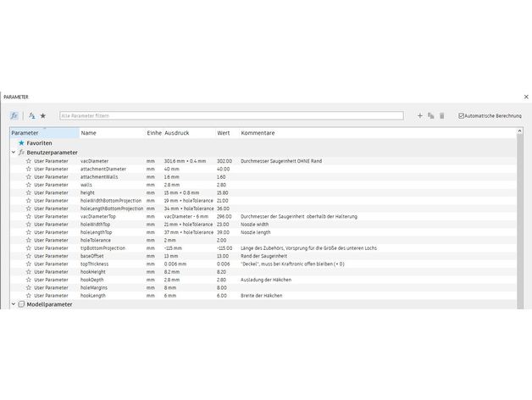Screen dimensions: 532x400
Task: Click the Ausdruck column header
Action: click(x=177, y=133)
